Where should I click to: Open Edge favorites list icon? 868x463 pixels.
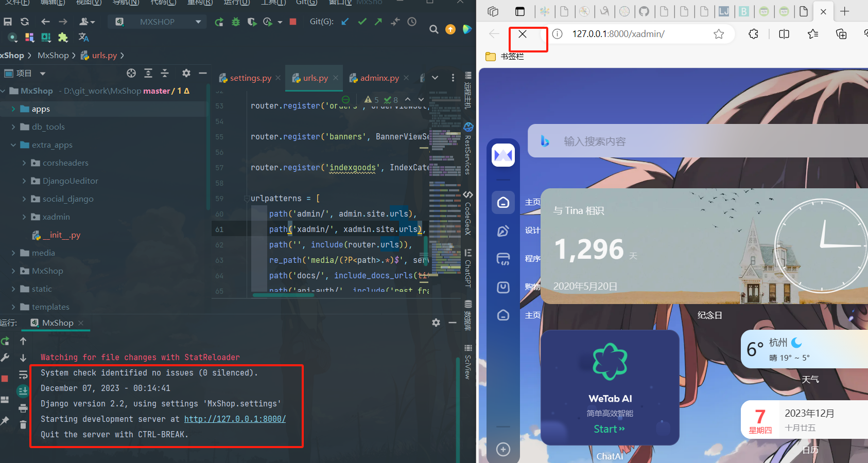coord(813,34)
